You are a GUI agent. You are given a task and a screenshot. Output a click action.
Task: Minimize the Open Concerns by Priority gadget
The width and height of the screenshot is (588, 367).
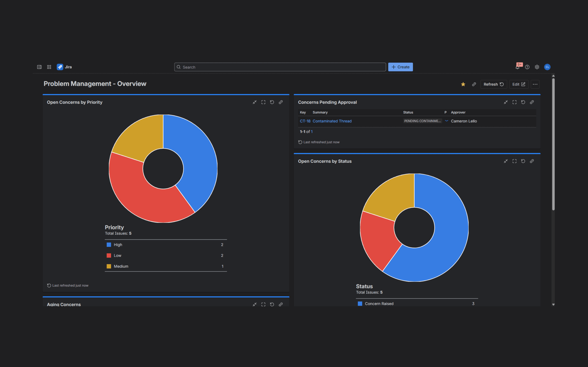tap(254, 102)
